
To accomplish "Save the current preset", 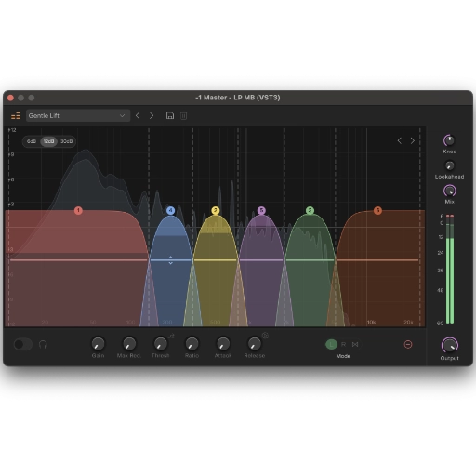I will point(170,116).
